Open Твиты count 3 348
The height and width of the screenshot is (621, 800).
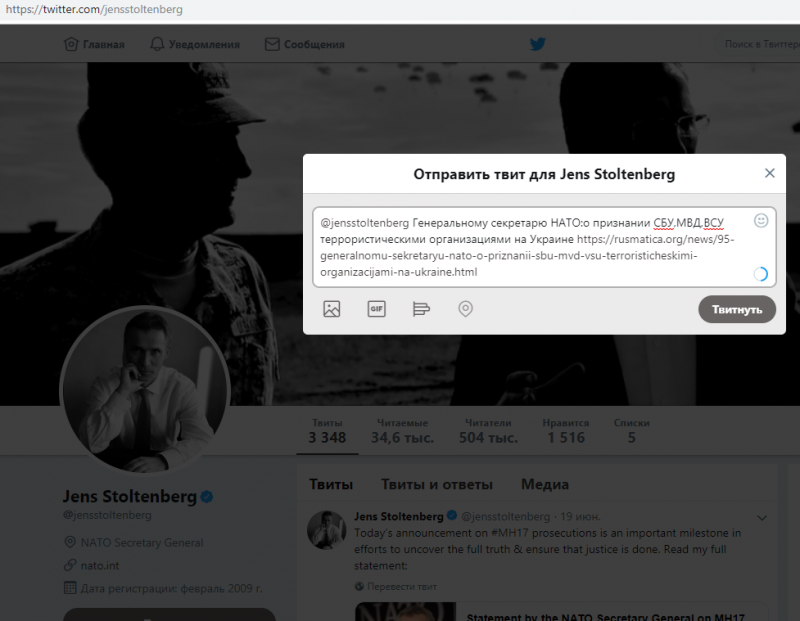pyautogui.click(x=327, y=431)
